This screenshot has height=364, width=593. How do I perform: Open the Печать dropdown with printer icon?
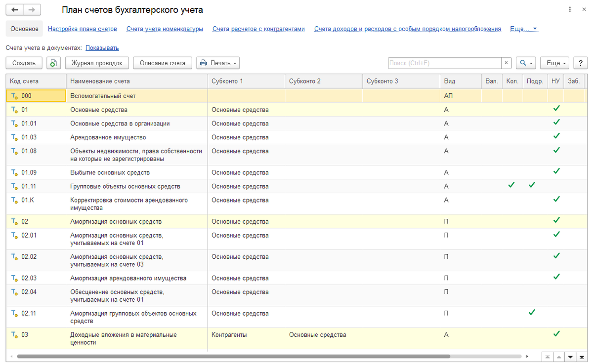click(218, 63)
